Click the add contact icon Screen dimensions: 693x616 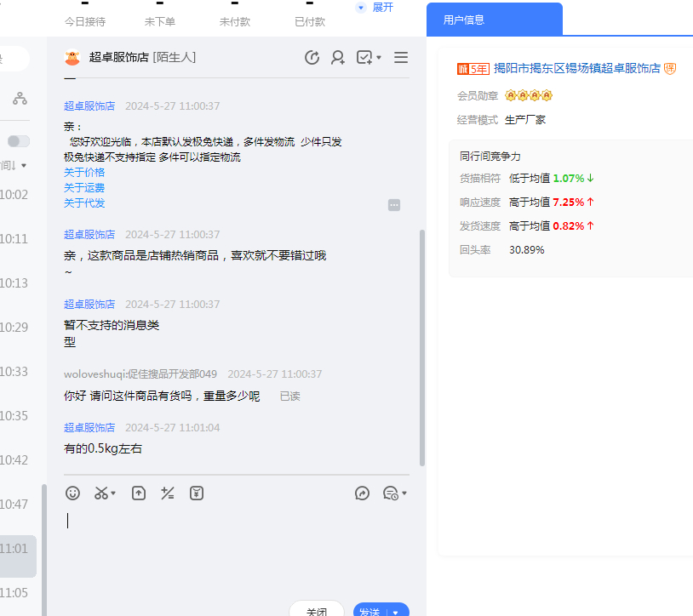click(x=338, y=57)
